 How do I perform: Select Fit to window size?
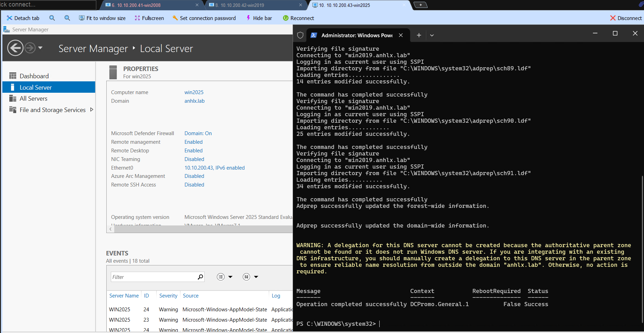pos(102,18)
